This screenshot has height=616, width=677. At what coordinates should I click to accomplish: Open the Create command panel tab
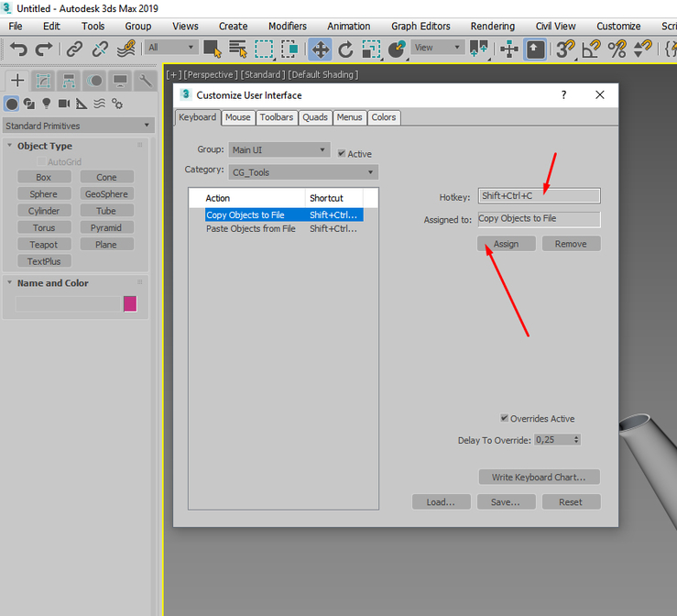pyautogui.click(x=17, y=81)
